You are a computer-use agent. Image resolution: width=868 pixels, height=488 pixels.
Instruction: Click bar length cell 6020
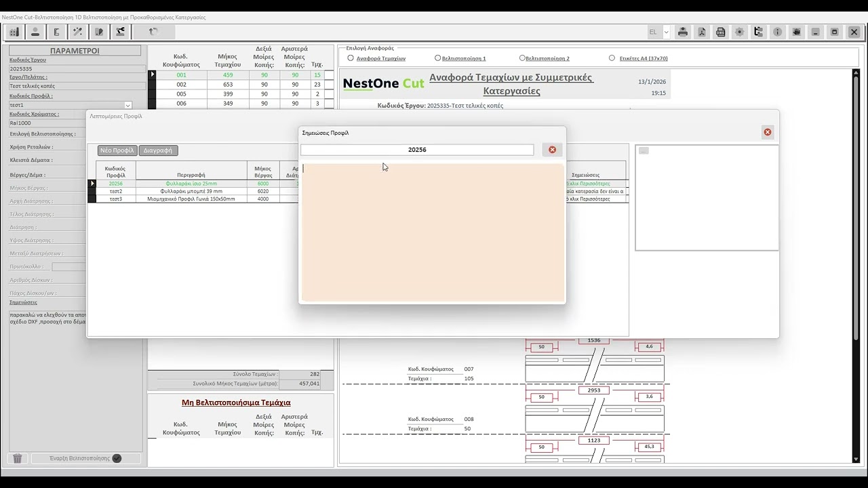[263, 191]
